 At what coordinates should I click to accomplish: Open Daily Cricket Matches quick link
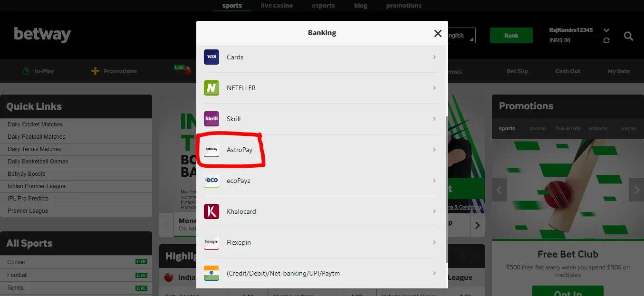tap(76, 124)
